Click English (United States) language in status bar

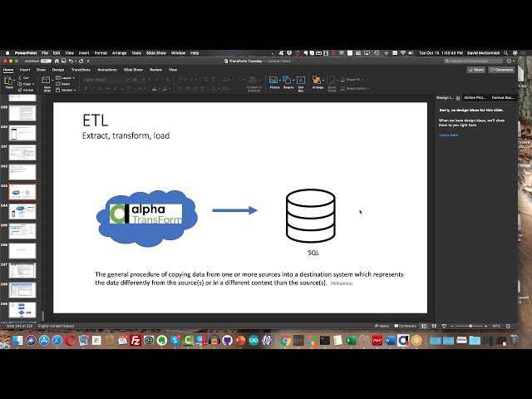(x=56, y=326)
